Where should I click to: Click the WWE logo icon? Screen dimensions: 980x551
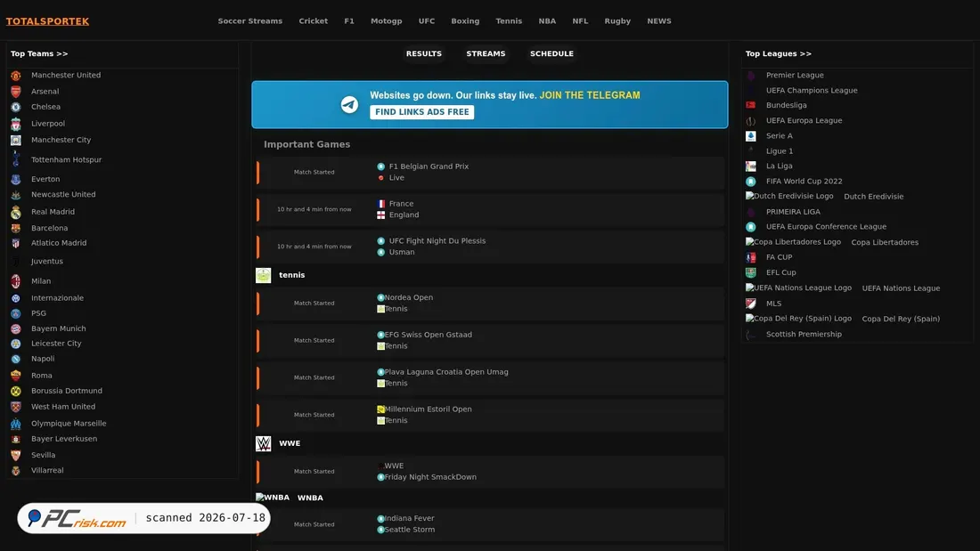coord(263,443)
